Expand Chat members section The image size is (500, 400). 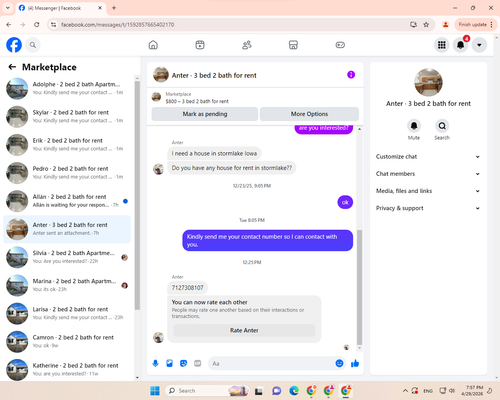[x=428, y=174]
